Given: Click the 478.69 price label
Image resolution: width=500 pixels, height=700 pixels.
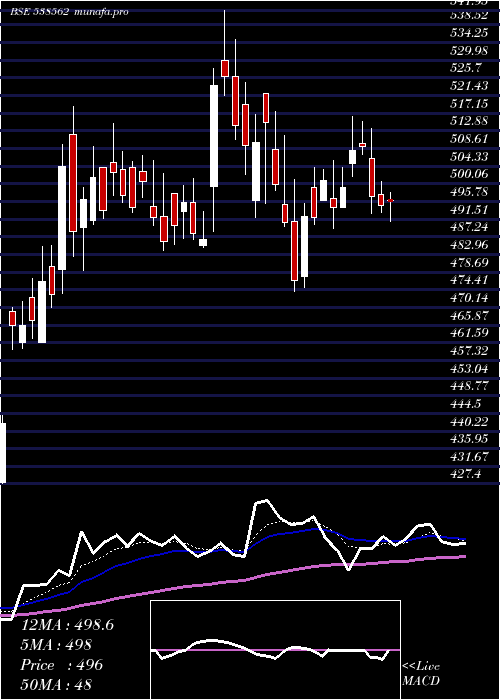Looking at the screenshot, I should [x=469, y=262].
